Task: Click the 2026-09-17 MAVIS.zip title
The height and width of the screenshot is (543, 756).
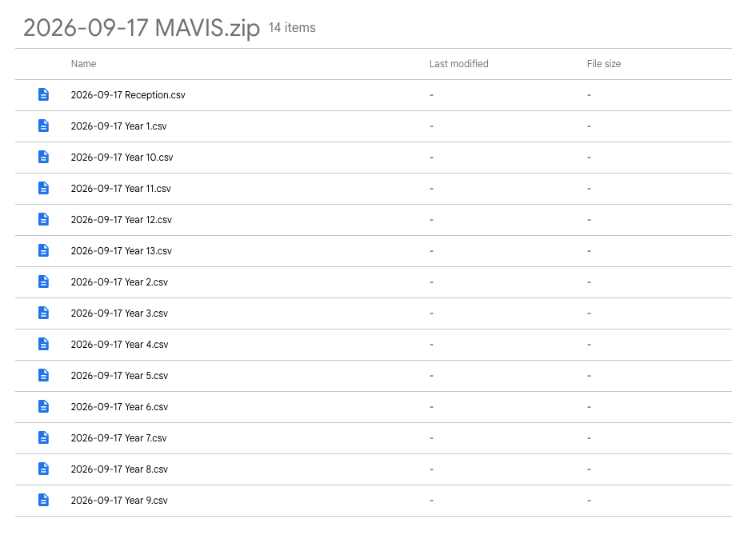Action: 142,28
